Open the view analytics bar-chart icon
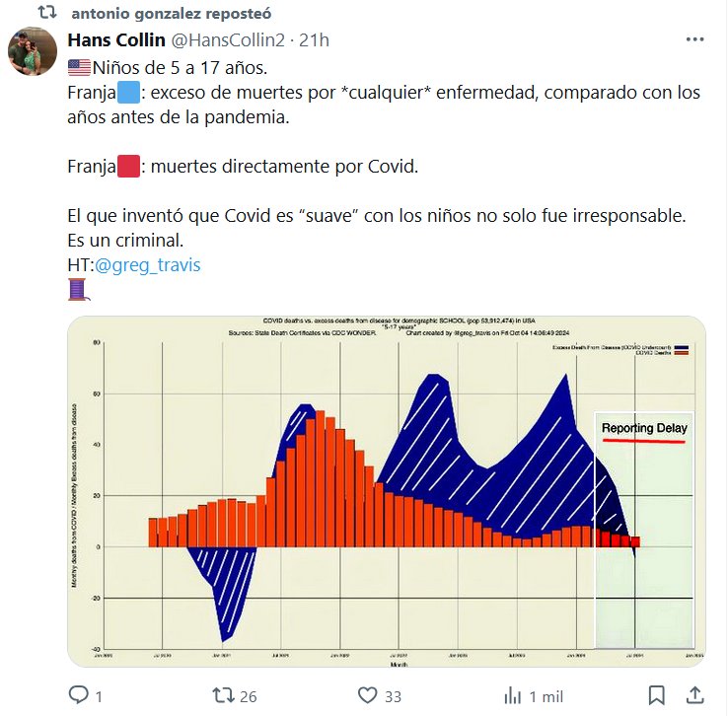The height and width of the screenshot is (716, 728). 511,695
